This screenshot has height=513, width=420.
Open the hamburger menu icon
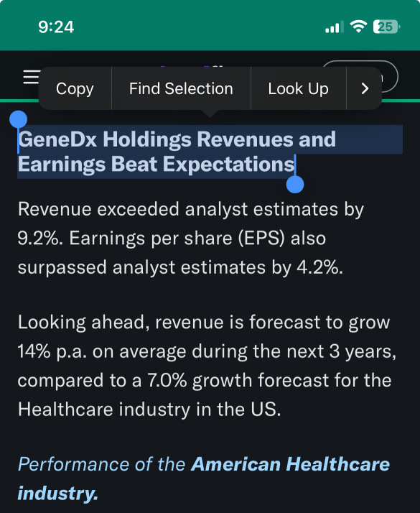[32, 77]
